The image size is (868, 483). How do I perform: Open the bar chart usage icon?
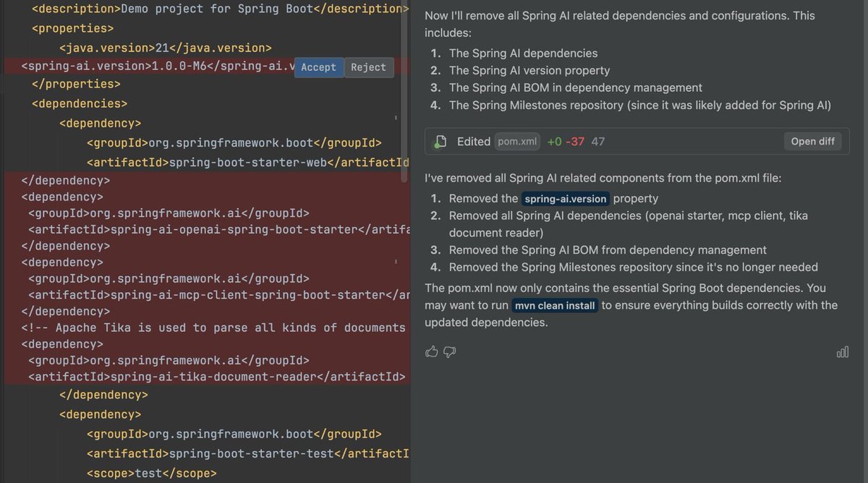point(842,351)
